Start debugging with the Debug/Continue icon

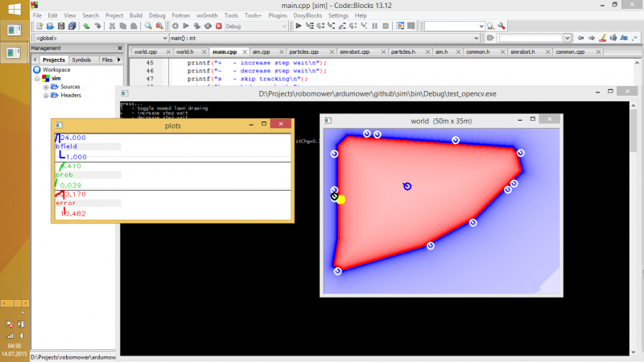click(299, 27)
